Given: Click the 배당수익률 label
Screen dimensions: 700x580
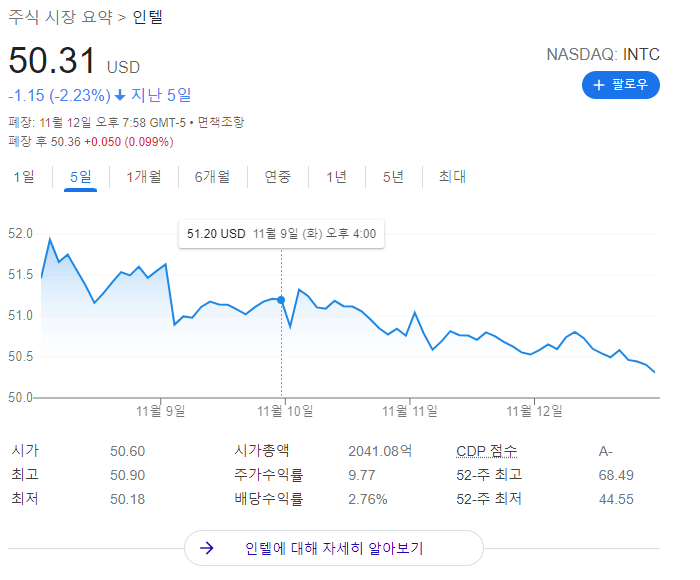Looking at the screenshot, I should pos(268,499).
